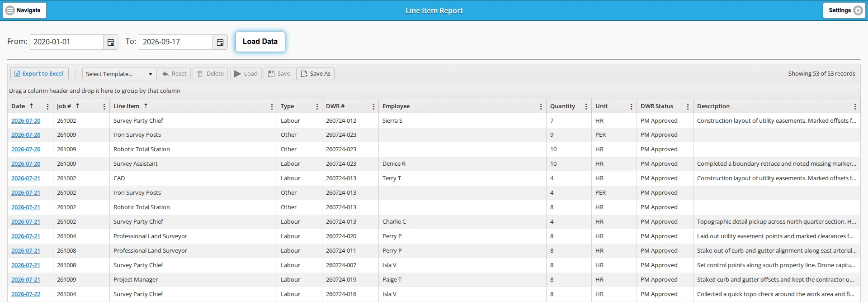Screen dimensions: 868x302
Task: Click the Sierra S employee cell
Action: 462,121
